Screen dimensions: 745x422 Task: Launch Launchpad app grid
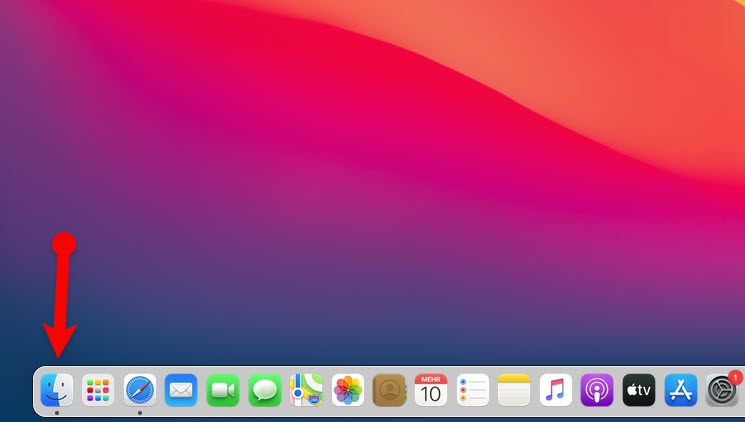click(98, 390)
